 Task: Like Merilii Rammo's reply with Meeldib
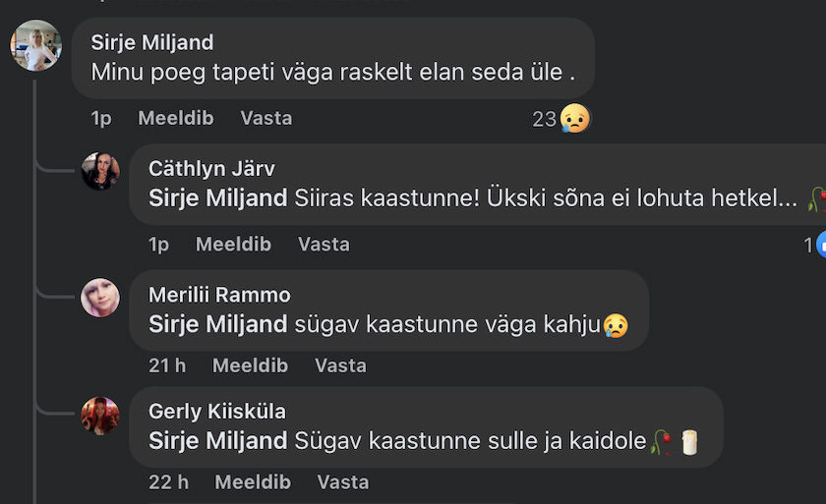pos(250,365)
